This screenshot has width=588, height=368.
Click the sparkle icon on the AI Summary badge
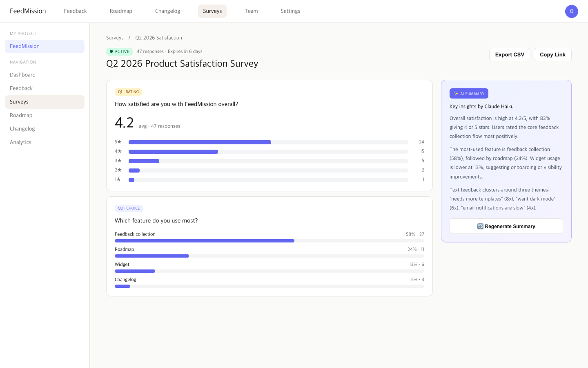click(x=456, y=93)
